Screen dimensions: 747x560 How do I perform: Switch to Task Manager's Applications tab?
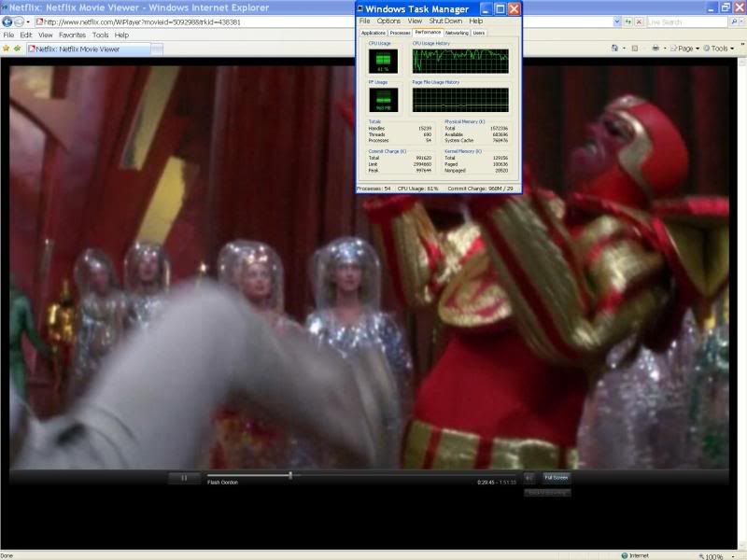373,33
